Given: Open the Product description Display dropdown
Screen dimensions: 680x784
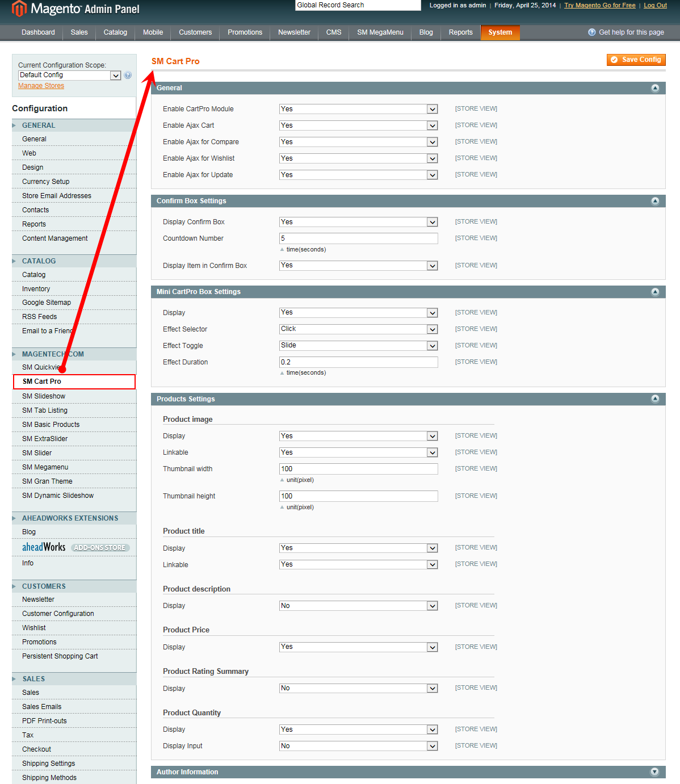Looking at the screenshot, I should click(359, 606).
